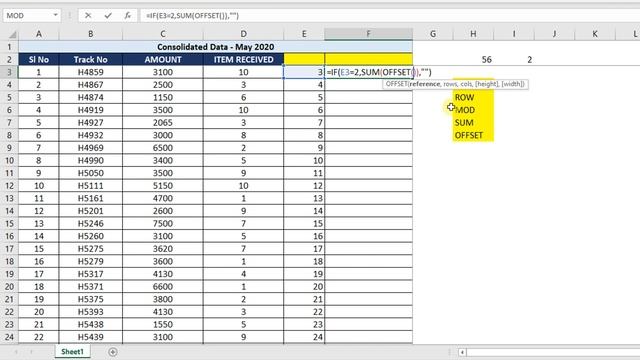Select track number cell H4990
This screenshot has height=360, width=640.
pos(91,160)
